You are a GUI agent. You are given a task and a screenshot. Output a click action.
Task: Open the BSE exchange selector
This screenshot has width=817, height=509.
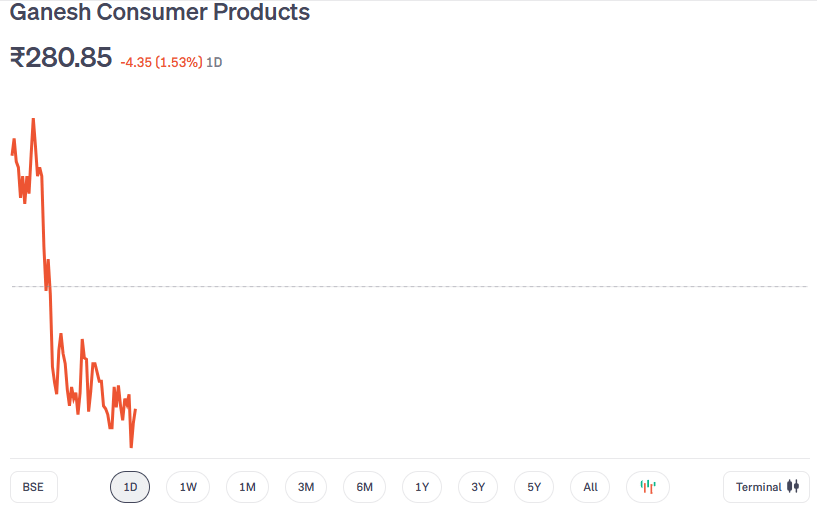34,487
